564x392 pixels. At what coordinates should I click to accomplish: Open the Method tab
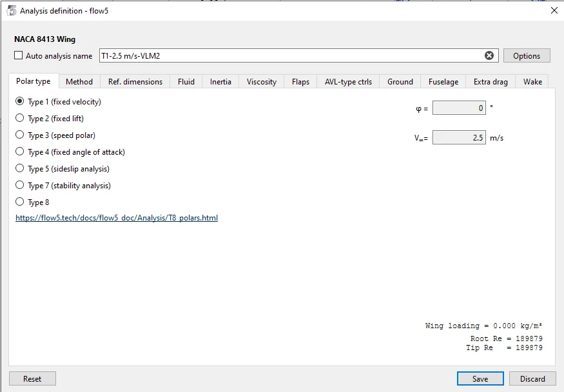point(79,82)
